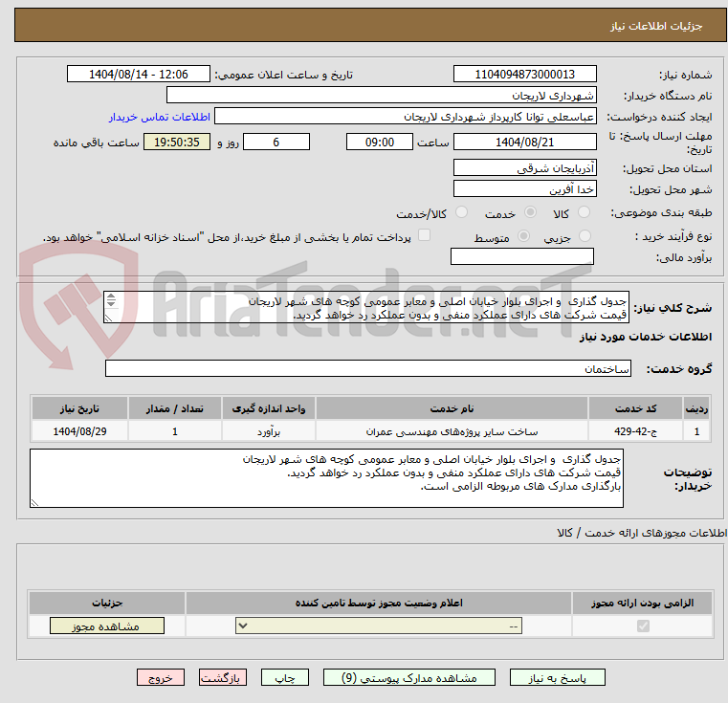Toggle the اسناد خزانه اسلامی payment checkbox
Screen dimensions: 728x703
pyautogui.click(x=424, y=235)
